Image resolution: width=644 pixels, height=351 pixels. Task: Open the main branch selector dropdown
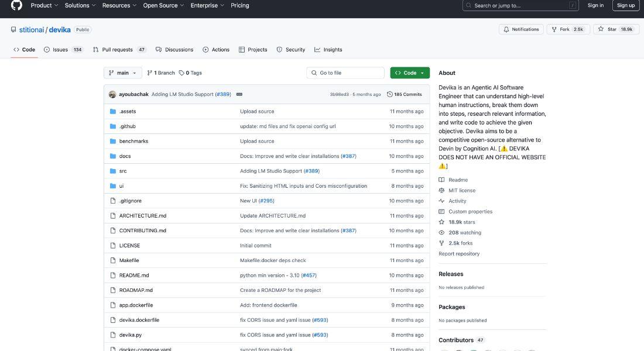[123, 73]
